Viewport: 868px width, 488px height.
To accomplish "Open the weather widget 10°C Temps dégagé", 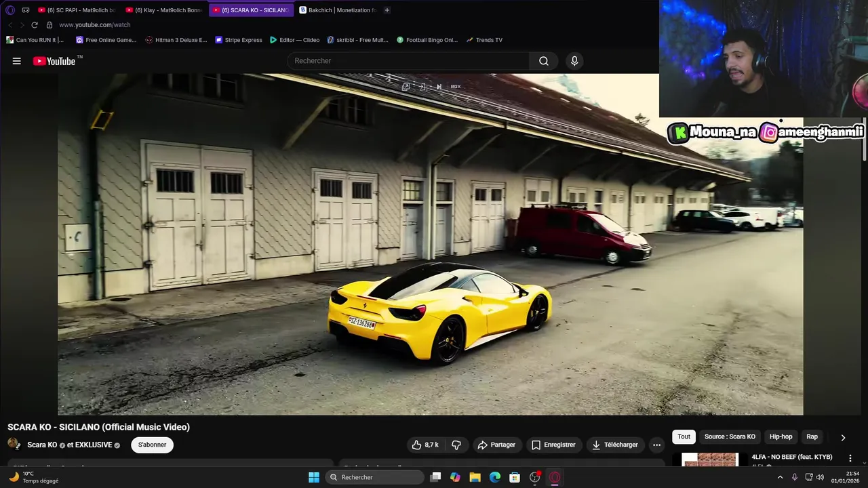I will click(x=34, y=477).
